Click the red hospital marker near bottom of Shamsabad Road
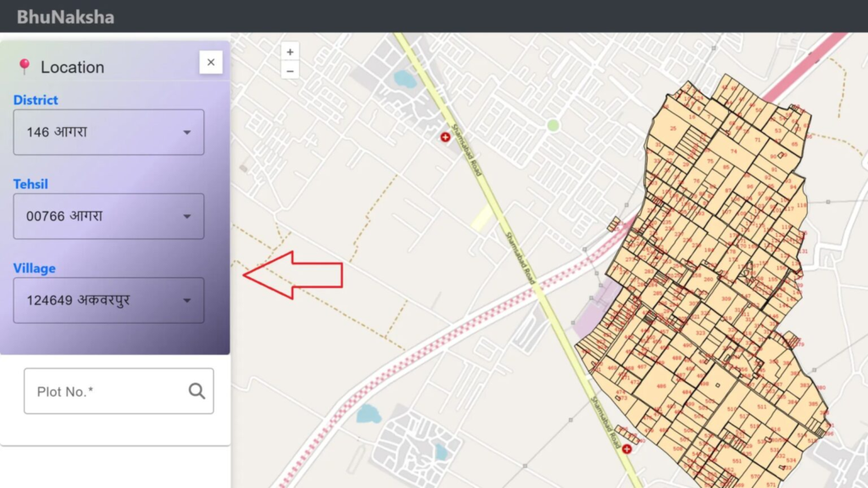The height and width of the screenshot is (488, 868). pos(626,449)
